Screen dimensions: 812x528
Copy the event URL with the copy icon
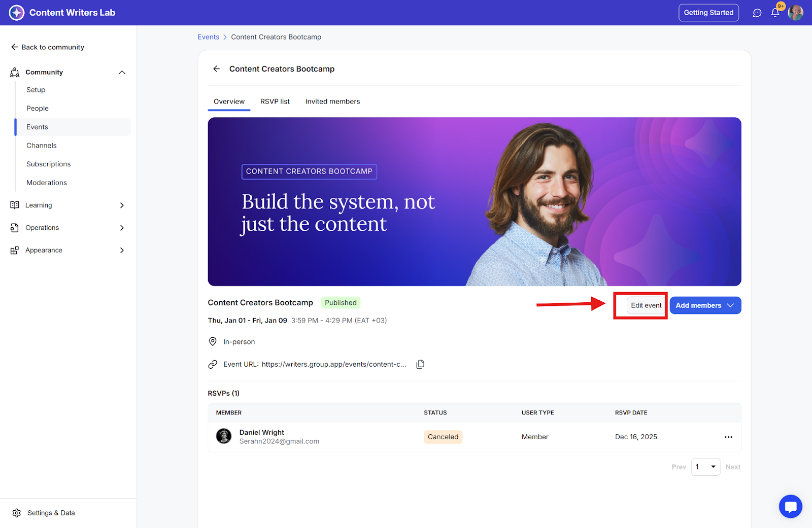[x=420, y=364]
